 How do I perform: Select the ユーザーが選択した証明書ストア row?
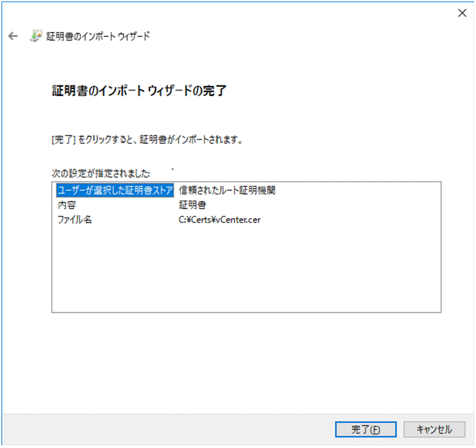(115, 190)
